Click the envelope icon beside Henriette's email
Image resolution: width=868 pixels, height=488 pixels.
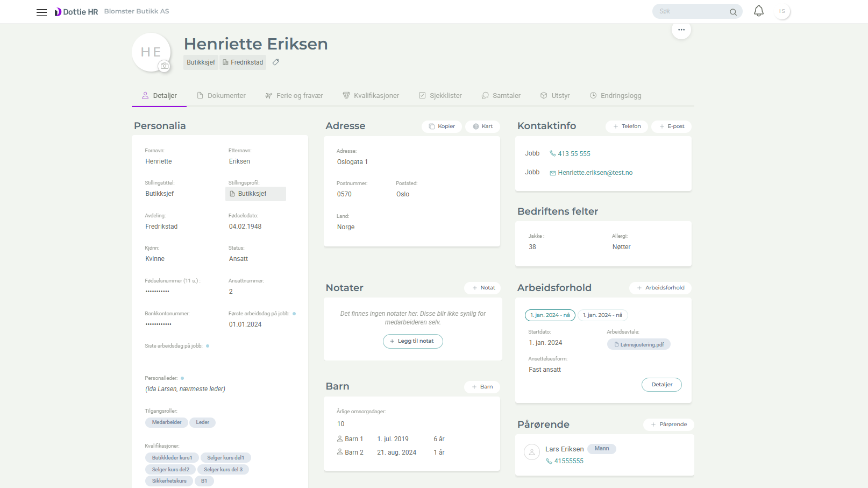coord(552,173)
